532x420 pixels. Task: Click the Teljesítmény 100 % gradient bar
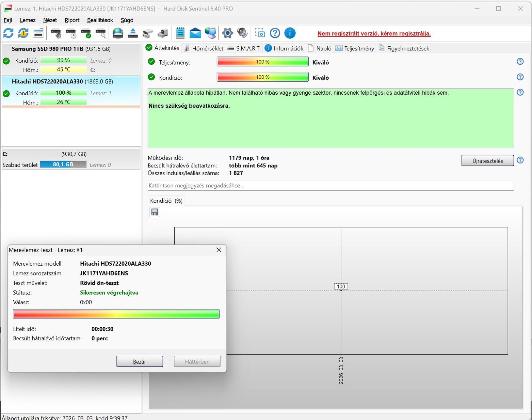263,62
